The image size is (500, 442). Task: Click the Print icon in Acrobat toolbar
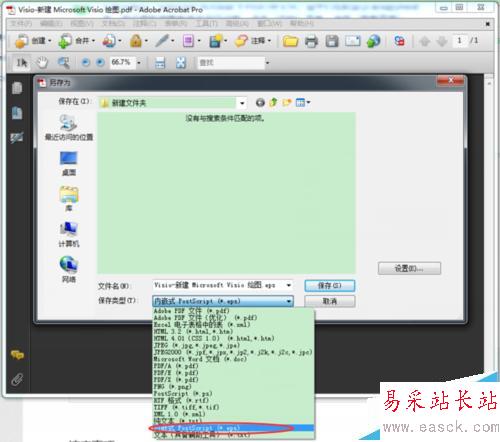(x=311, y=41)
